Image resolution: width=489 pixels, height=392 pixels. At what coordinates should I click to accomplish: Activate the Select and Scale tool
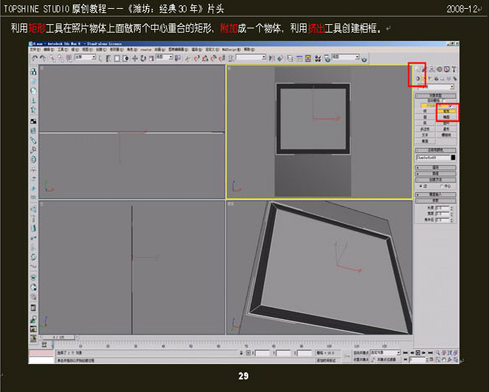pos(151,58)
